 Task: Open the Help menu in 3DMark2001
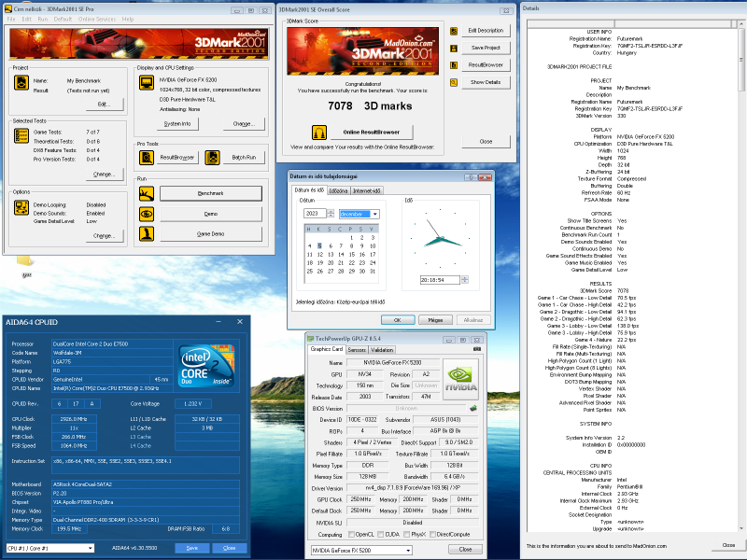[128, 19]
